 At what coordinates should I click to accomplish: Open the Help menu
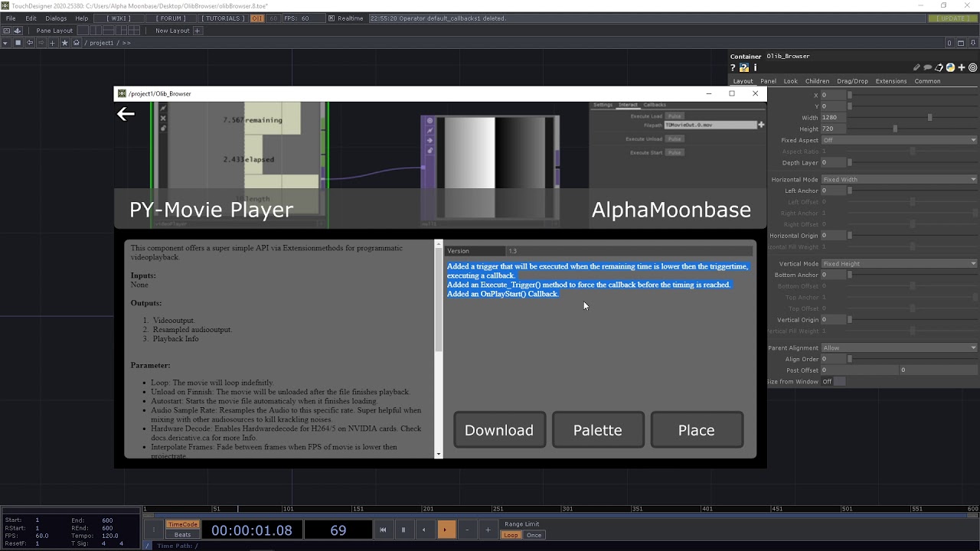tap(82, 18)
